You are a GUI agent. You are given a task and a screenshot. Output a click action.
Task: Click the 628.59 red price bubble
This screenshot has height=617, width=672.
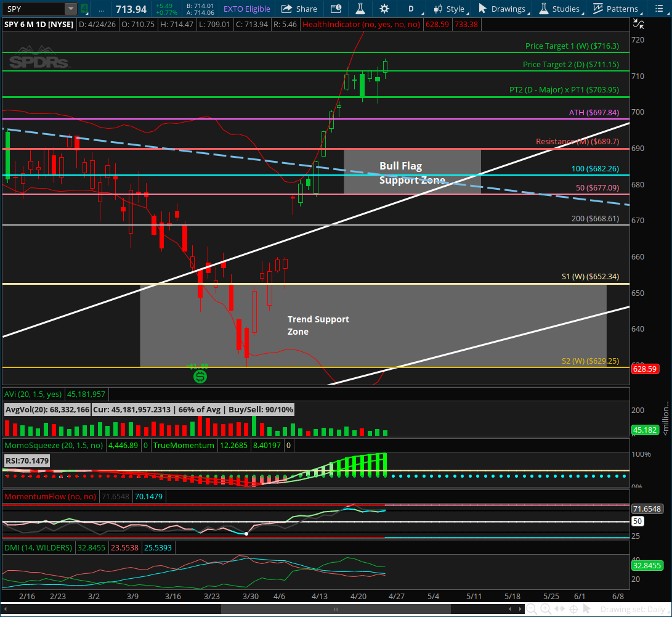644,369
